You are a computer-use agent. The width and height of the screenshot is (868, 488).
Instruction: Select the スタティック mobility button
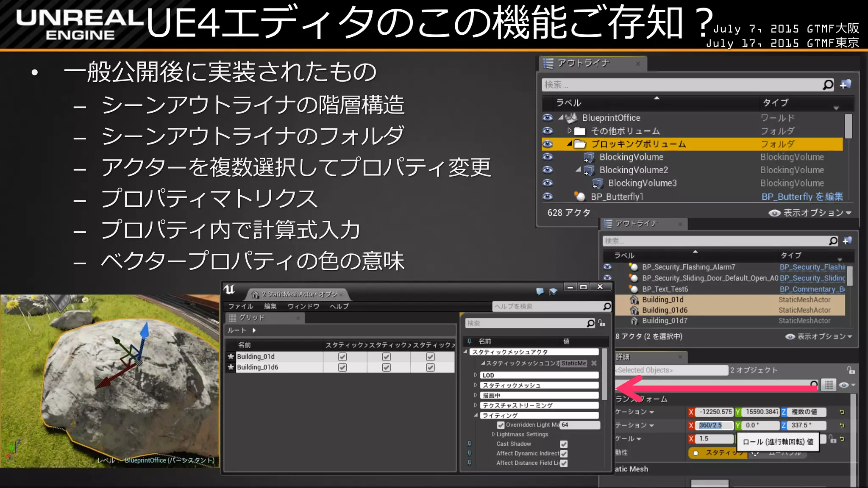pos(719,453)
